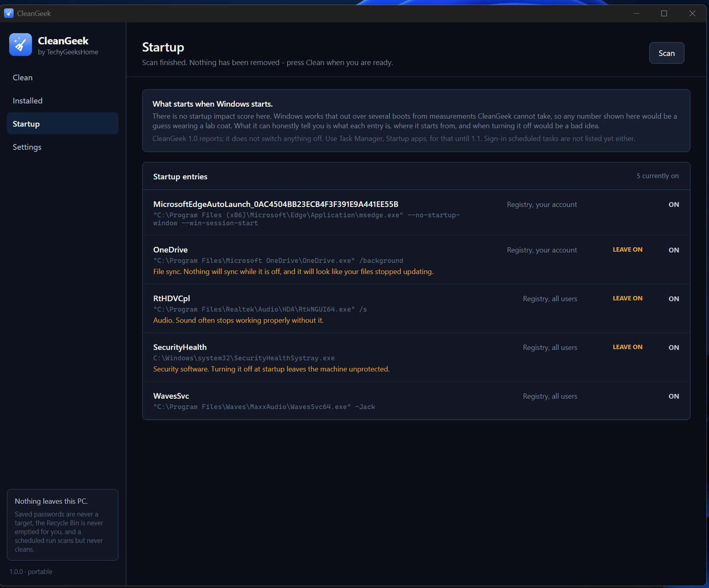
Task: Click the ON status for SecurityHealth
Action: click(674, 347)
